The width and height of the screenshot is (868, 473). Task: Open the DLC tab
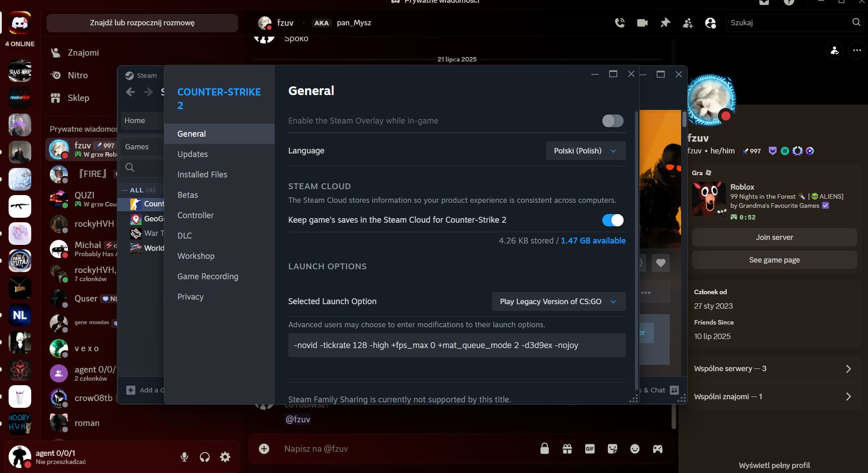point(219,236)
